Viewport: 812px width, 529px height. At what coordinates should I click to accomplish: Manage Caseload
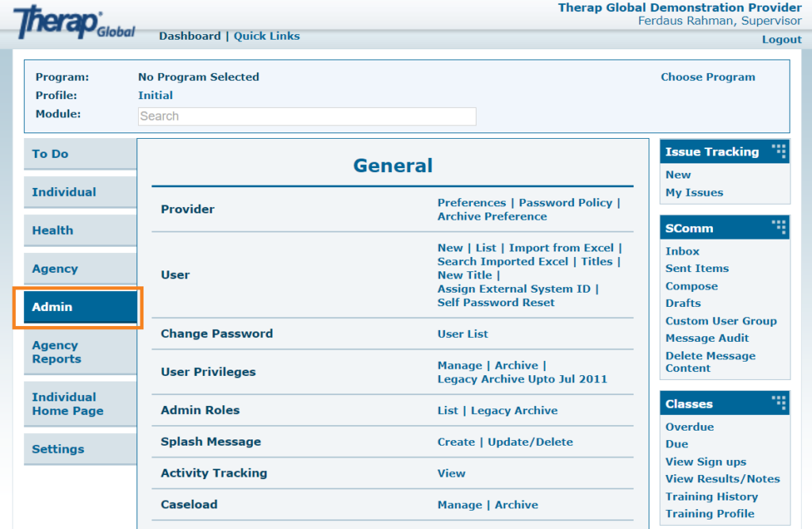tap(460, 505)
